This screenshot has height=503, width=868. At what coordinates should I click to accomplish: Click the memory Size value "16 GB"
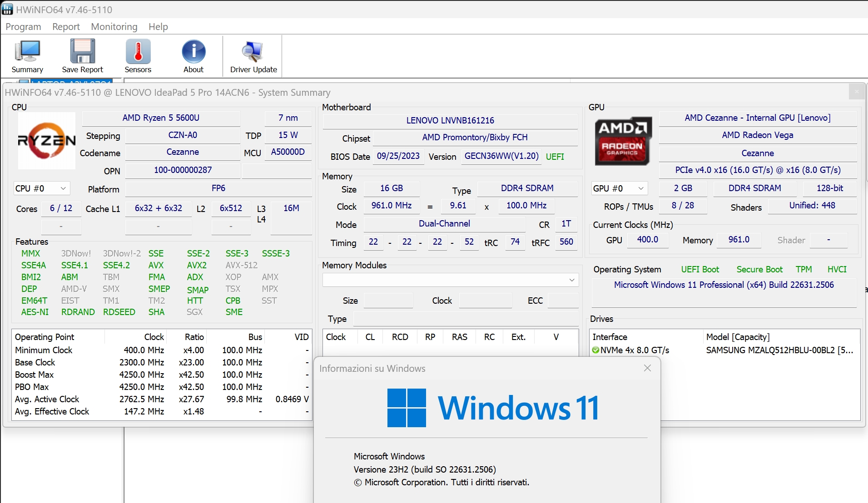click(392, 188)
